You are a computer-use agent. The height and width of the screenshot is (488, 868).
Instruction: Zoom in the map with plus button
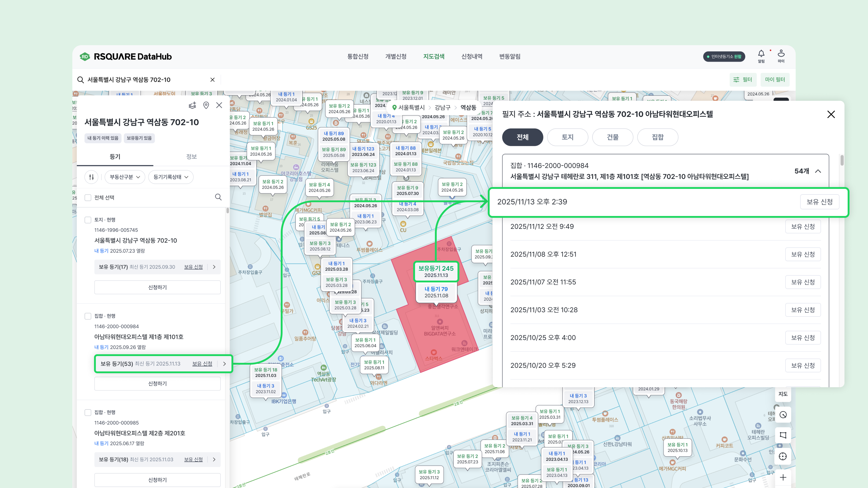(x=783, y=477)
